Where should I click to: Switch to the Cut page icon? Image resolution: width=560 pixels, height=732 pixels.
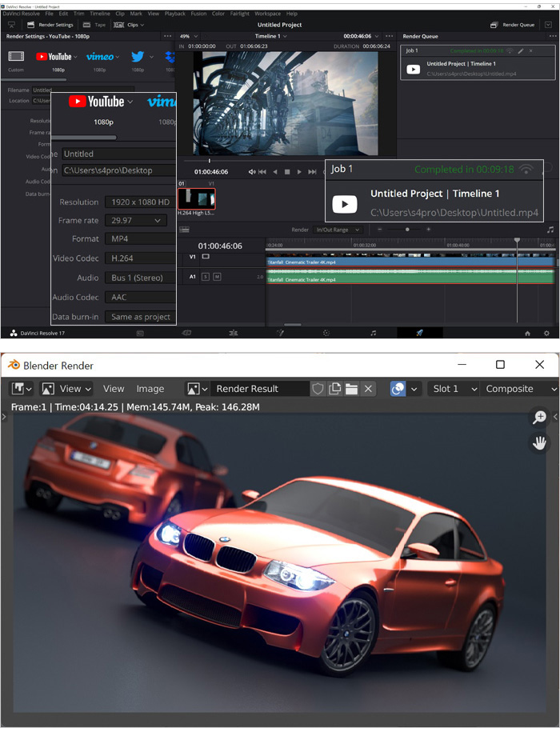[186, 333]
